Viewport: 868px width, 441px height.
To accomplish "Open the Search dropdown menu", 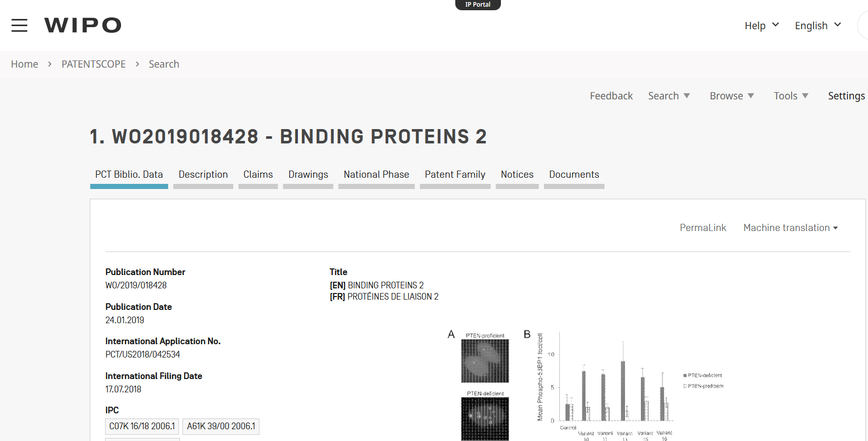I will [669, 96].
